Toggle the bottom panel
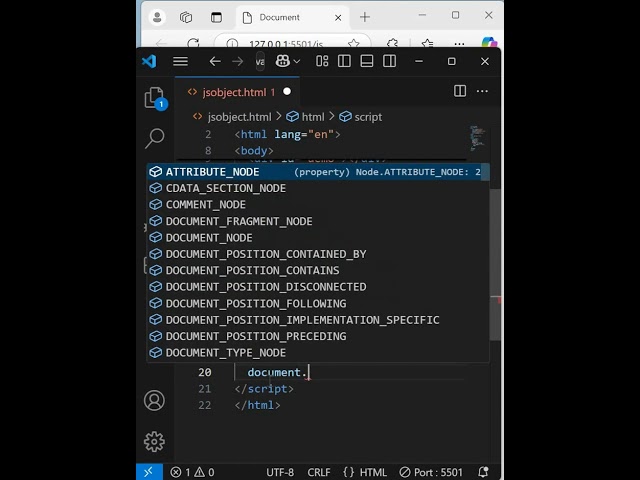640x480 pixels. pyautogui.click(x=367, y=61)
